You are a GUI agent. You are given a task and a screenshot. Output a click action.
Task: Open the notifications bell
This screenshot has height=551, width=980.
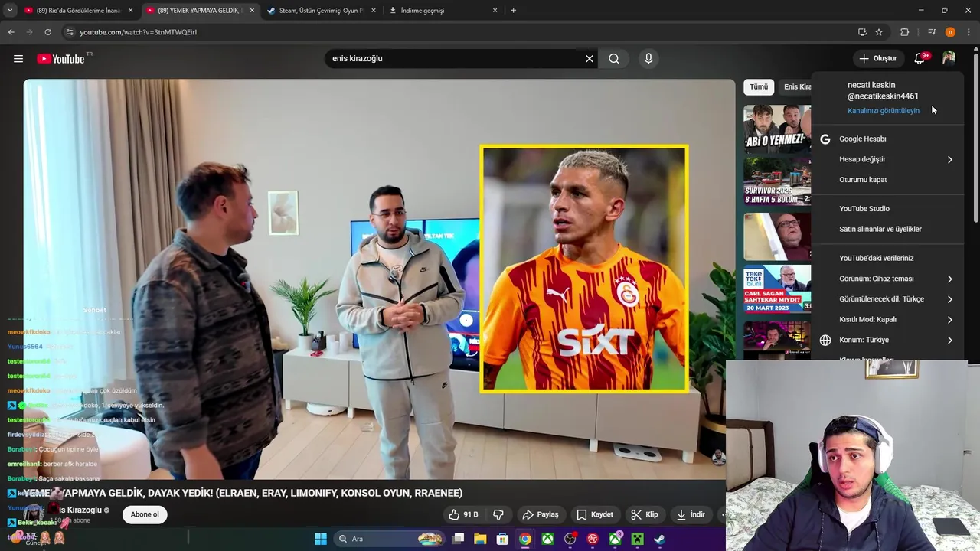(920, 58)
